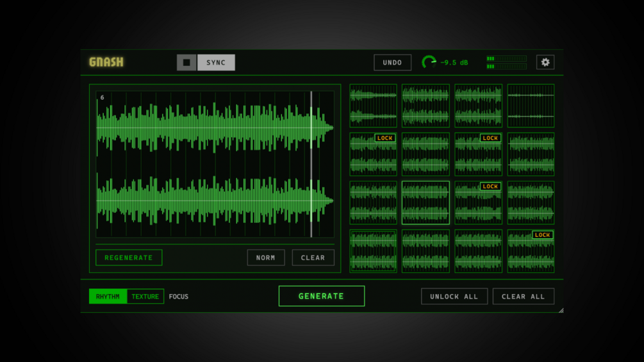The width and height of the screenshot is (644, 362).
Task: Click the REGENERATE button
Action: click(x=129, y=258)
